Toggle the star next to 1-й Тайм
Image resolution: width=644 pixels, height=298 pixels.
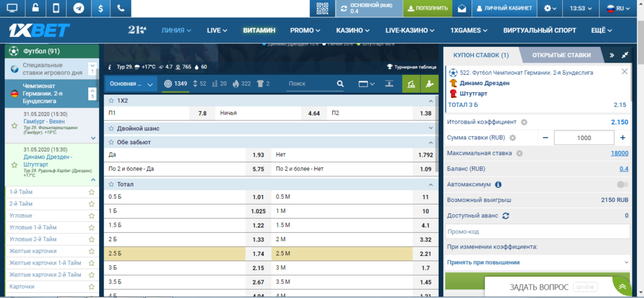pyautogui.click(x=91, y=192)
